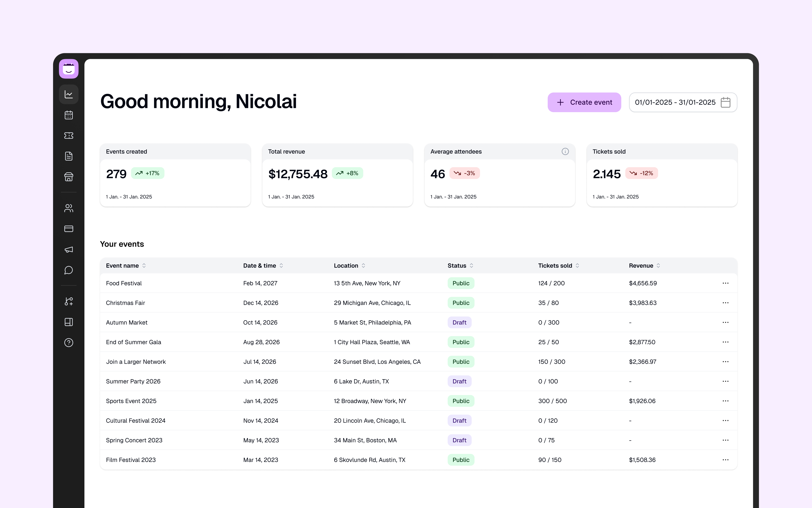Open the help question mark icon

69,343
